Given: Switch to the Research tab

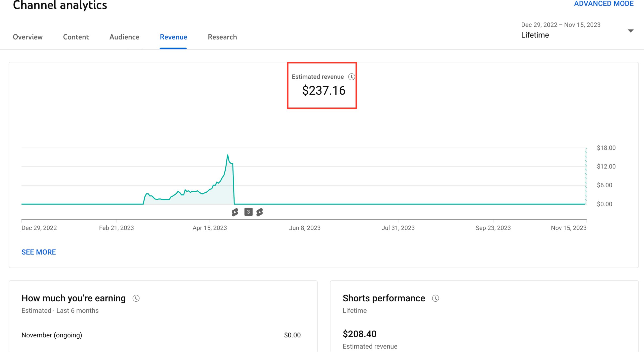Looking at the screenshot, I should point(222,37).
